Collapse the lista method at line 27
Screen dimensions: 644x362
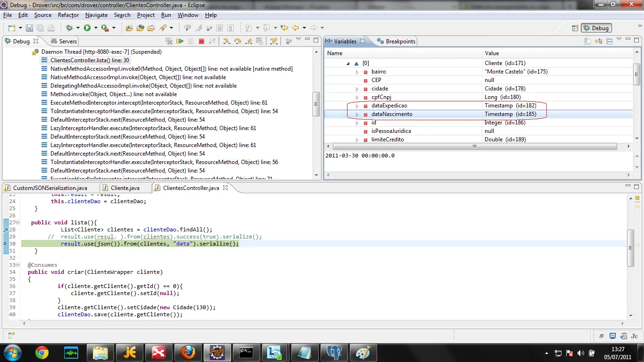17,222
